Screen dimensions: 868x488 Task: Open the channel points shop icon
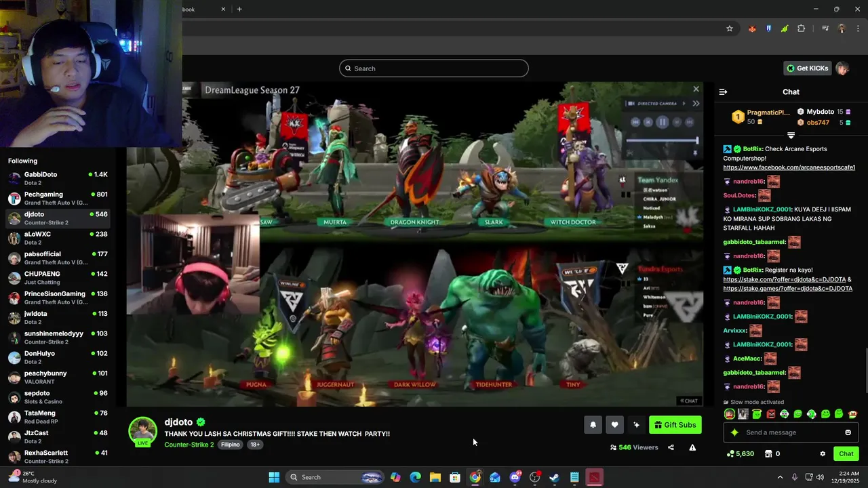pyautogui.click(x=768, y=453)
